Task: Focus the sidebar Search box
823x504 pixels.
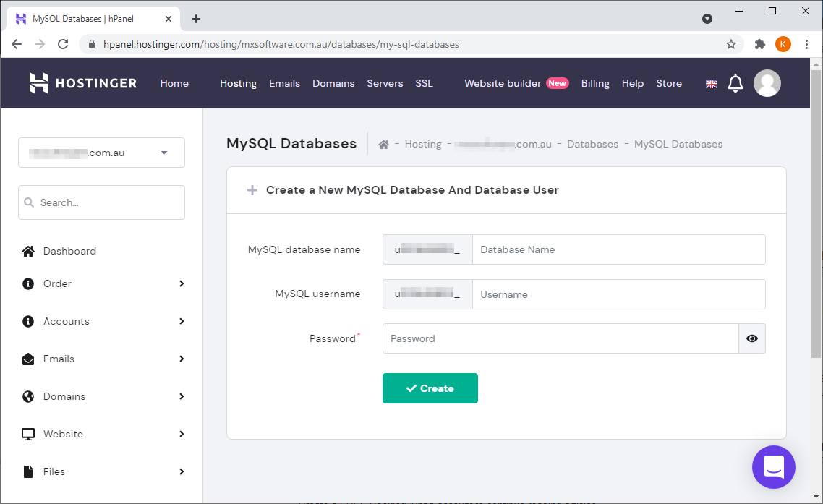Action: pyautogui.click(x=101, y=202)
